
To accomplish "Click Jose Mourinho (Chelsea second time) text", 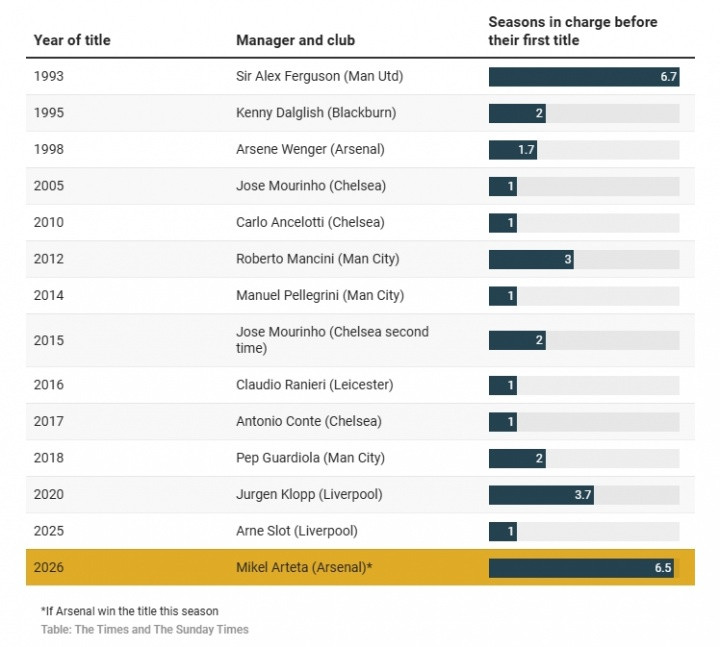I will 332,340.
